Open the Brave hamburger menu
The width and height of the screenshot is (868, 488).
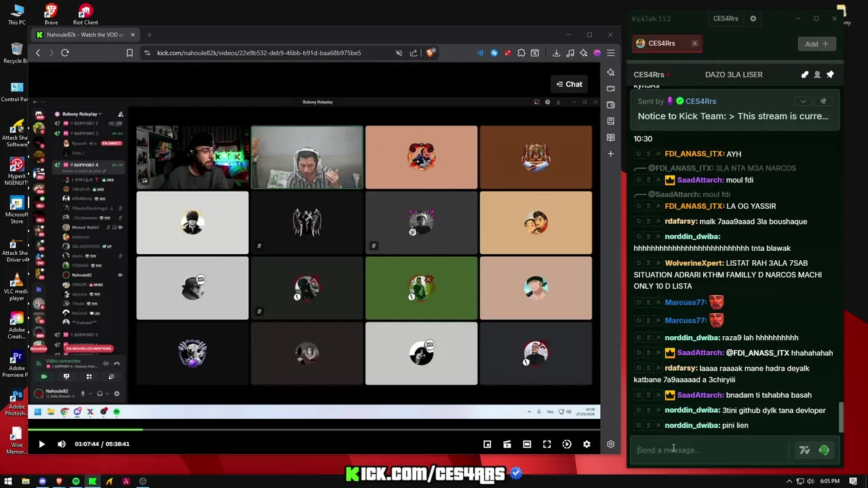[x=610, y=53]
